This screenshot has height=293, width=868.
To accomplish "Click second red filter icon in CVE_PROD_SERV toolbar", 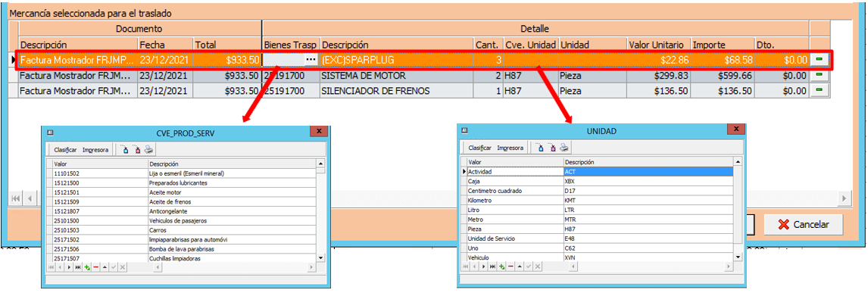I will click(x=137, y=150).
